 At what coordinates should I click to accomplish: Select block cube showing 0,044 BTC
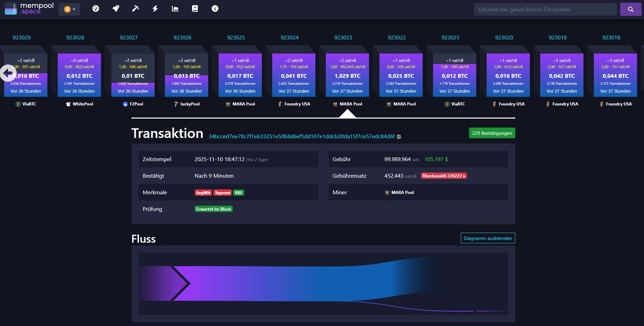pyautogui.click(x=615, y=75)
